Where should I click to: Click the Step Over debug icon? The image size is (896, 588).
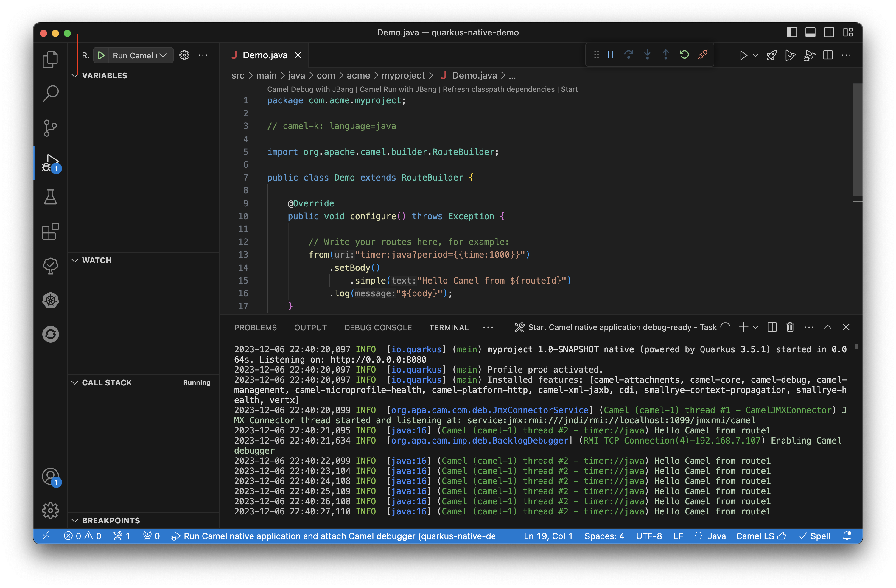tap(629, 55)
